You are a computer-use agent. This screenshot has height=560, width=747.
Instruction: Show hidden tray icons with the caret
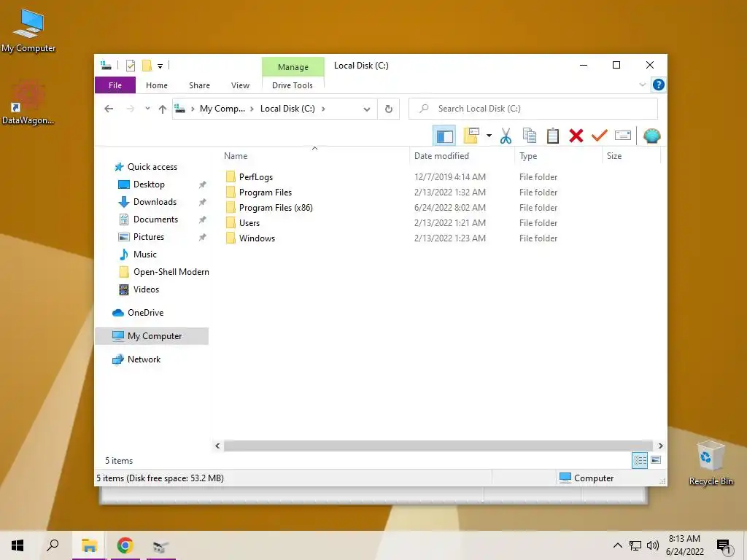(617, 545)
